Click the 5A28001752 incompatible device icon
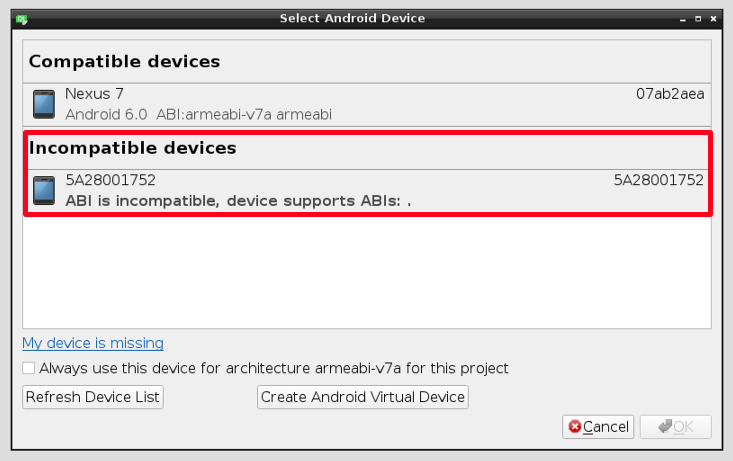Viewport: 733px width, 461px height. click(x=44, y=190)
